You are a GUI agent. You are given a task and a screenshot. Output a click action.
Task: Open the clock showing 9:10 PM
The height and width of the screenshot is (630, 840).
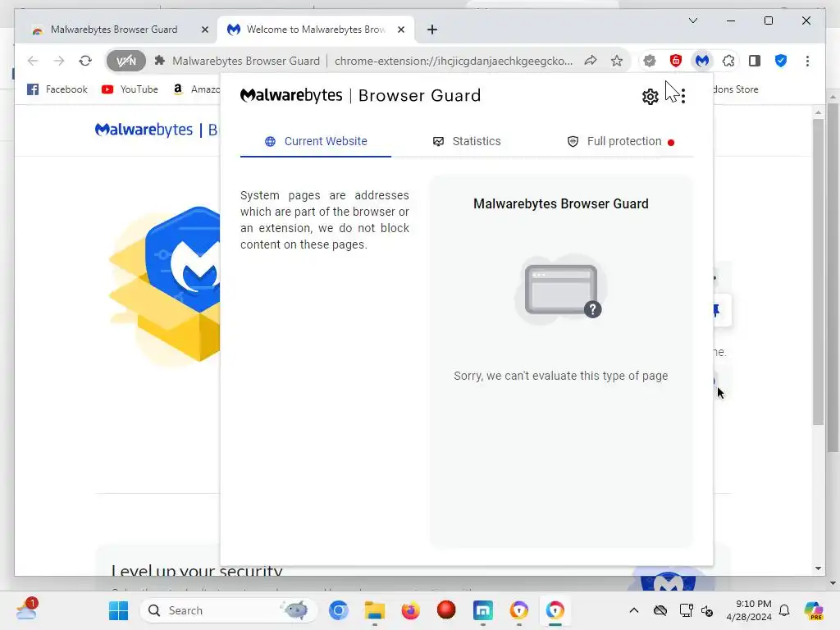749,610
